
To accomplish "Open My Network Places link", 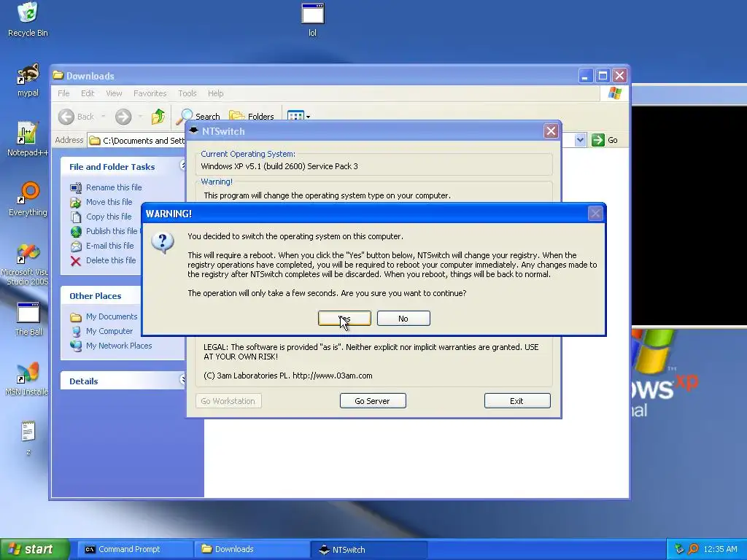I will [119, 346].
